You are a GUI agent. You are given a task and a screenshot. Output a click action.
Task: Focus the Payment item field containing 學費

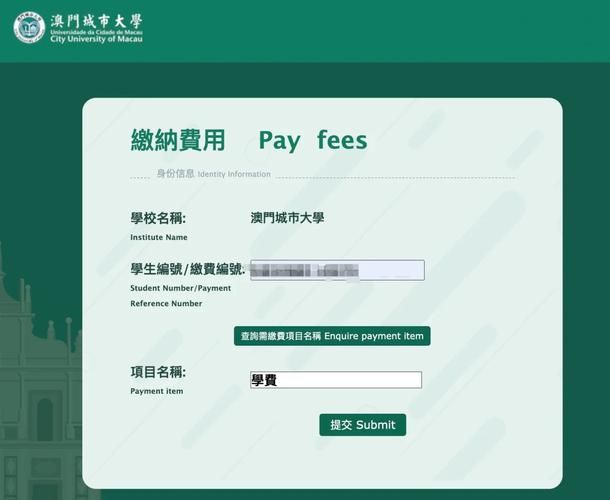336,380
